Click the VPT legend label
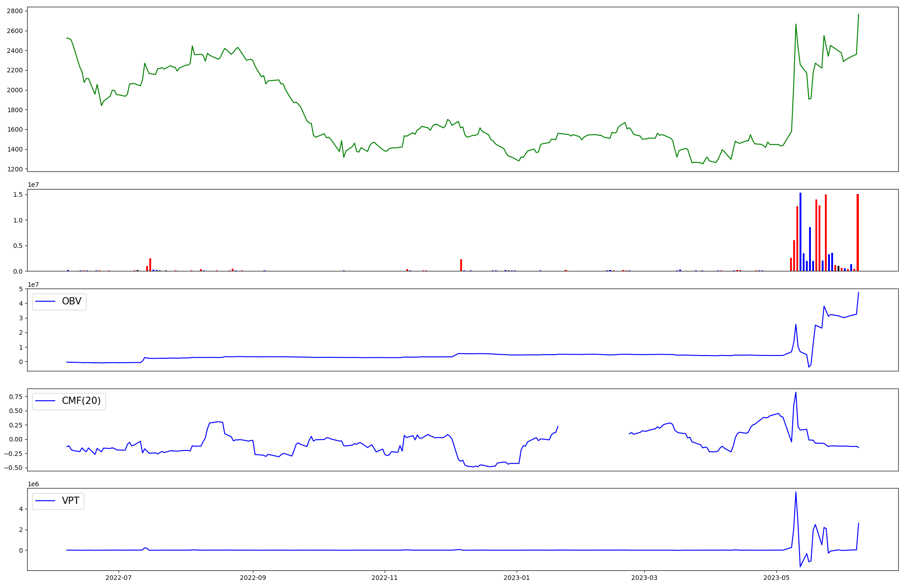Image resolution: width=905 pixels, height=588 pixels. 71,501
